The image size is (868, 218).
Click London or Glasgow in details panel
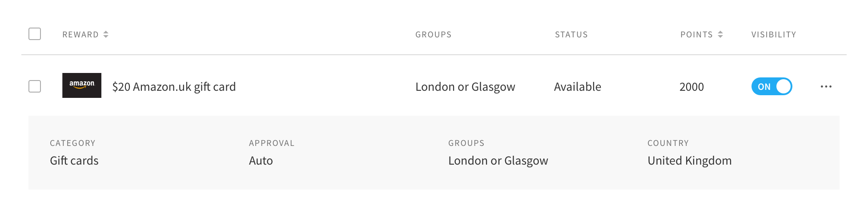498,161
